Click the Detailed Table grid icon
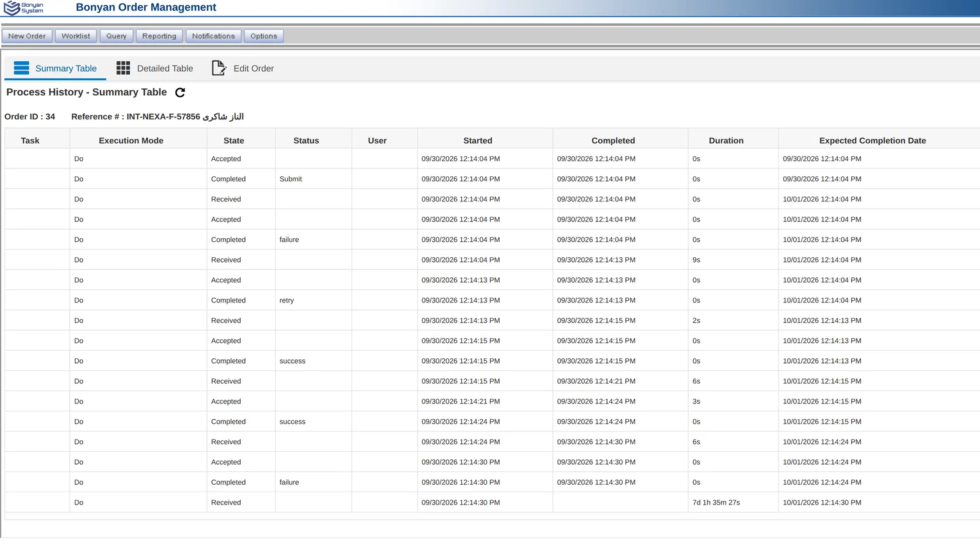980x551 pixels. click(x=123, y=68)
